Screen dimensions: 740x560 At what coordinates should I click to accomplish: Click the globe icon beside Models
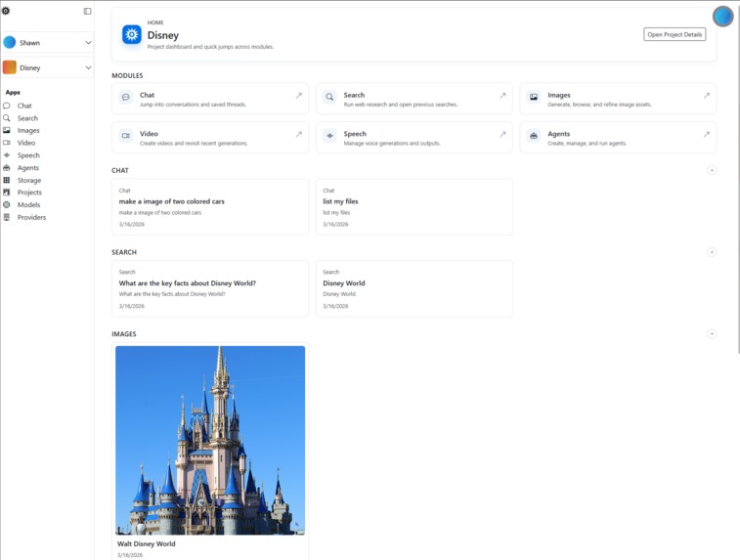click(x=7, y=205)
